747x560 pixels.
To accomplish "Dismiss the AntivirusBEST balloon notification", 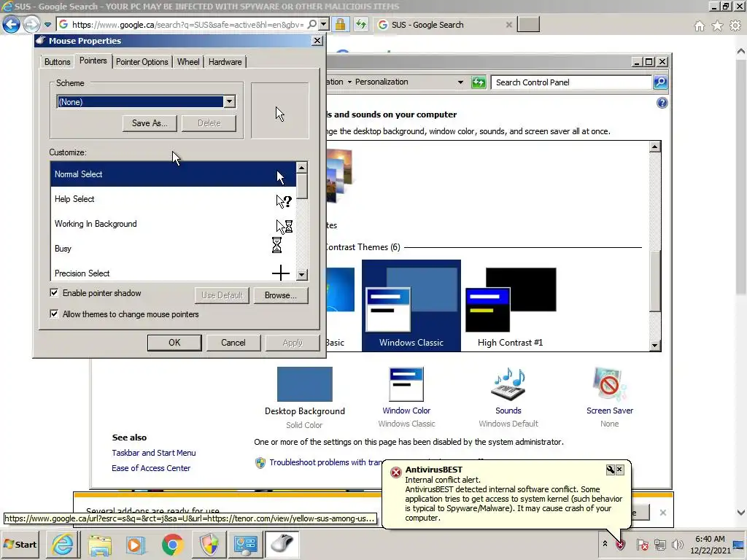I will coord(619,470).
